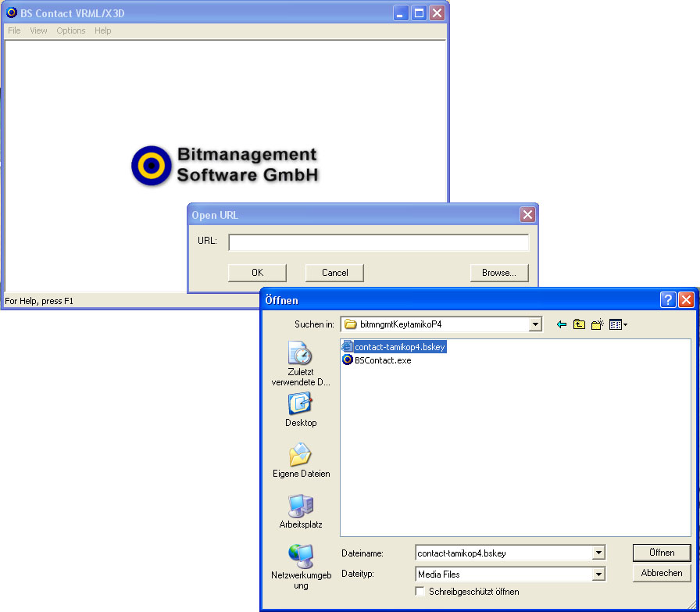Expand the Suchen in folder dropdown
Image resolution: width=700 pixels, height=612 pixels.
pos(535,324)
